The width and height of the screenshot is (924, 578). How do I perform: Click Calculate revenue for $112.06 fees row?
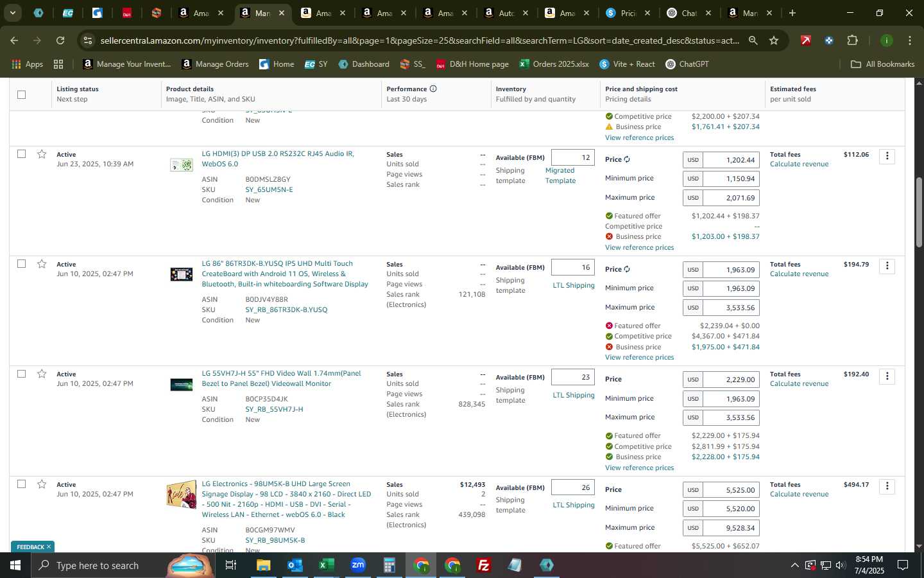coord(799,164)
